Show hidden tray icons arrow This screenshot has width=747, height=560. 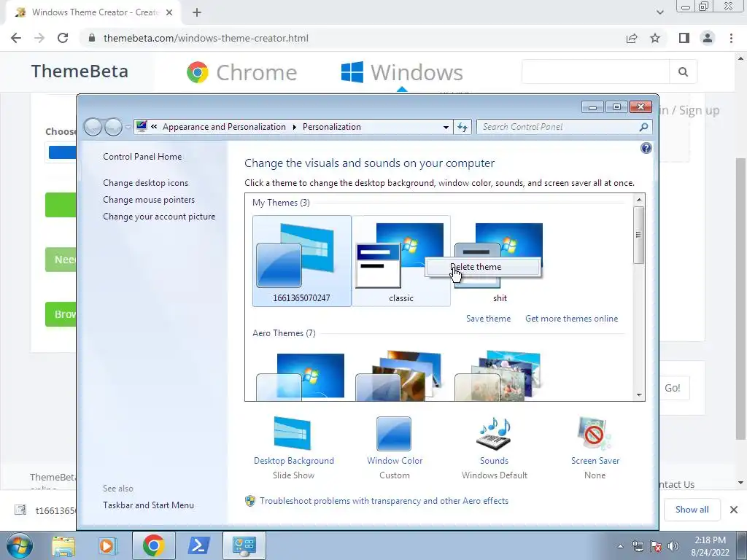pyautogui.click(x=620, y=546)
